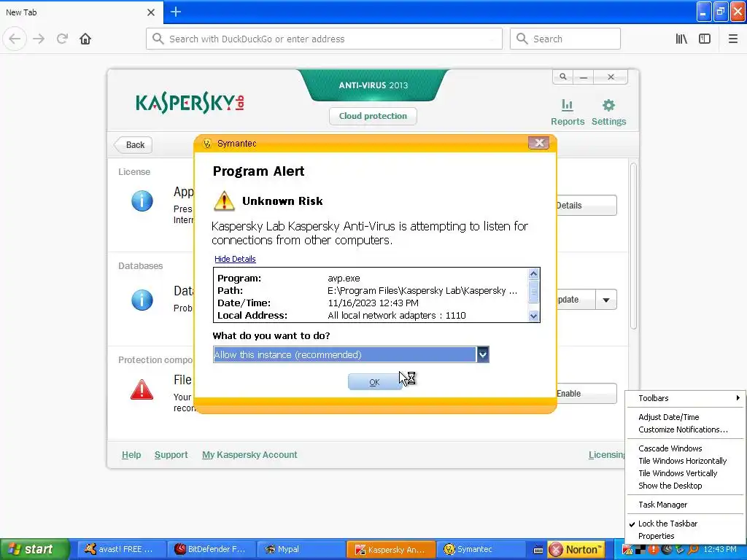Viewport: 747px width, 560px height.
Task: Click the License info icon
Action: 142,201
